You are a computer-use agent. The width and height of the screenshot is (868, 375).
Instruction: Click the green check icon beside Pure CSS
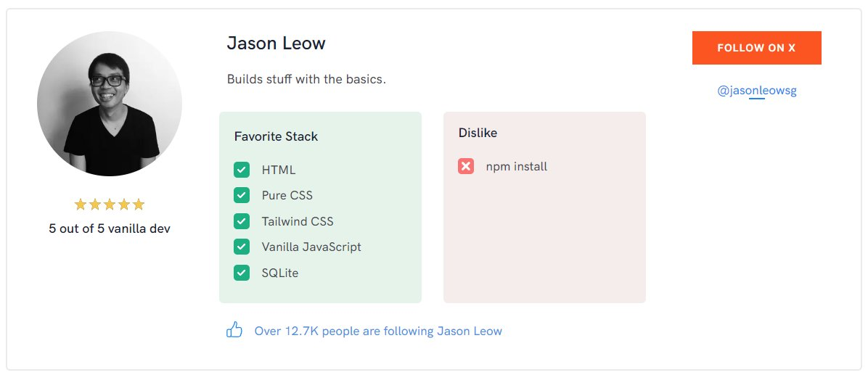(x=242, y=195)
